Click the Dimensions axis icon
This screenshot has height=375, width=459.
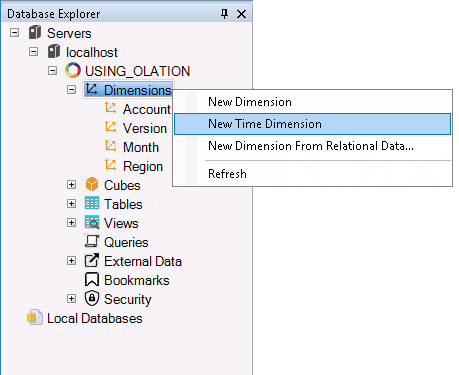91,89
